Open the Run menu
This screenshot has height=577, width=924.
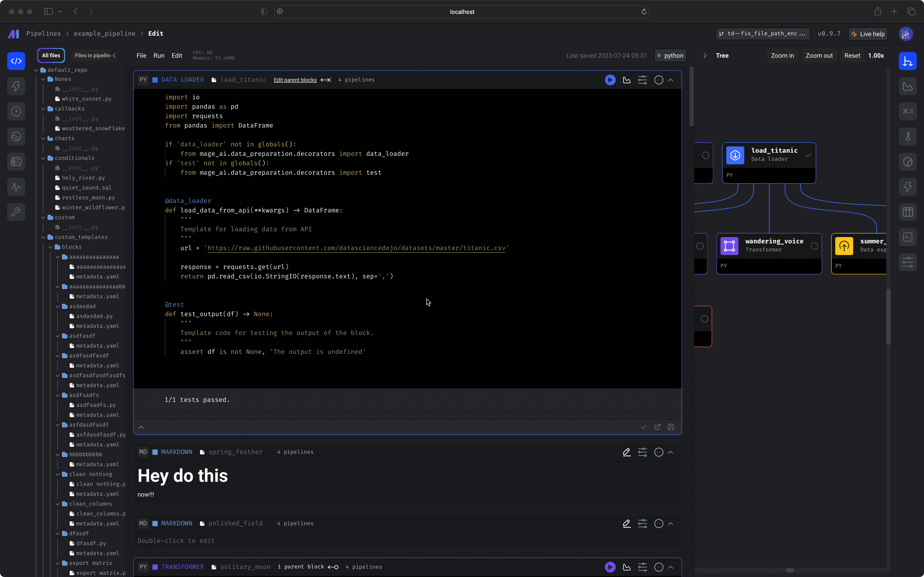tap(158, 56)
